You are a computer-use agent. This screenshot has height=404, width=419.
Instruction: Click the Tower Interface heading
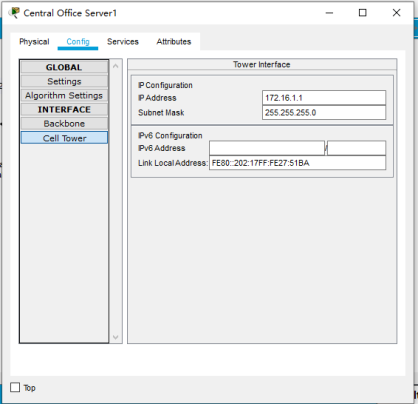pos(262,65)
